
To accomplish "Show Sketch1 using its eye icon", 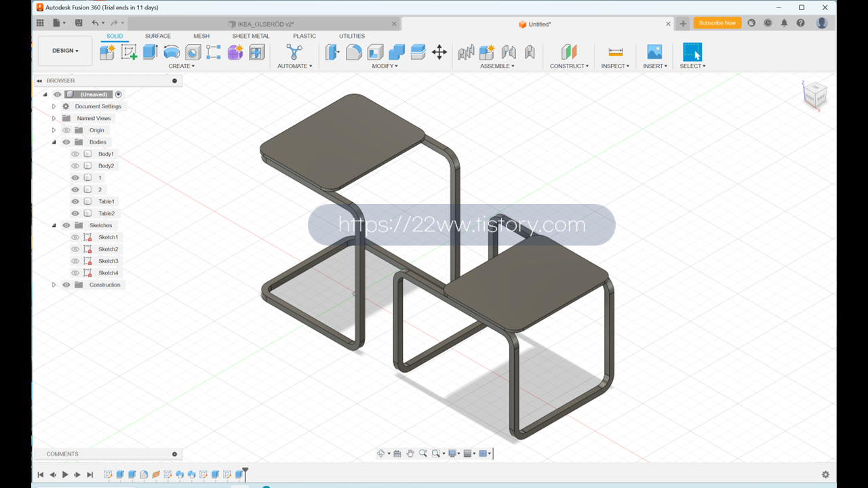I will tap(75, 237).
